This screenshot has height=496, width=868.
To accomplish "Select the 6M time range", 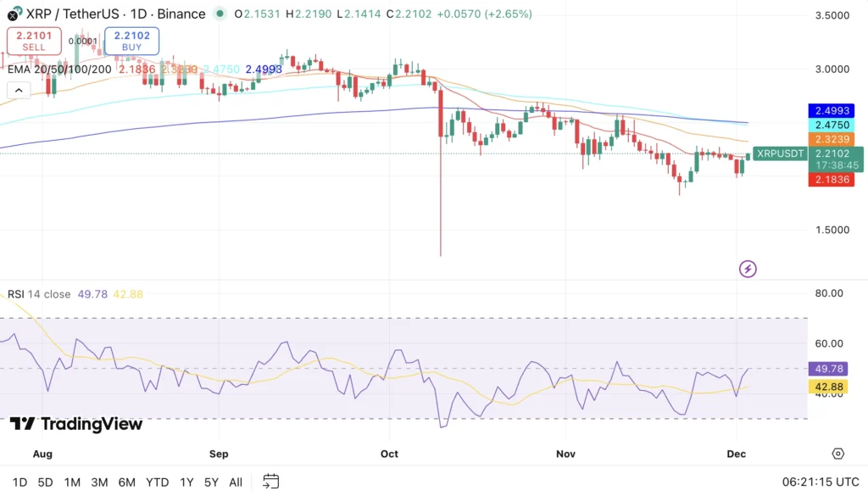I will click(x=127, y=482).
